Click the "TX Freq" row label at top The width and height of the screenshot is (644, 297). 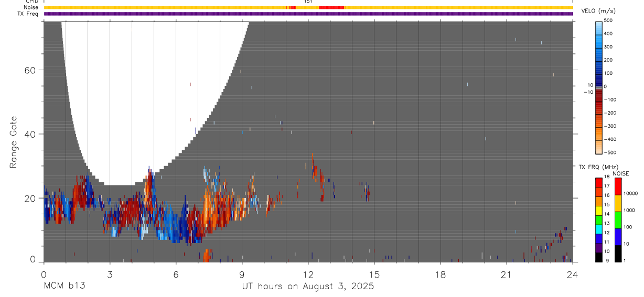tap(28, 14)
